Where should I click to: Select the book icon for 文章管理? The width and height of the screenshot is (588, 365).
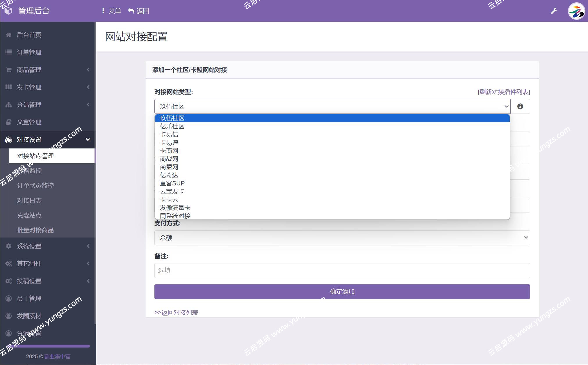pos(8,122)
